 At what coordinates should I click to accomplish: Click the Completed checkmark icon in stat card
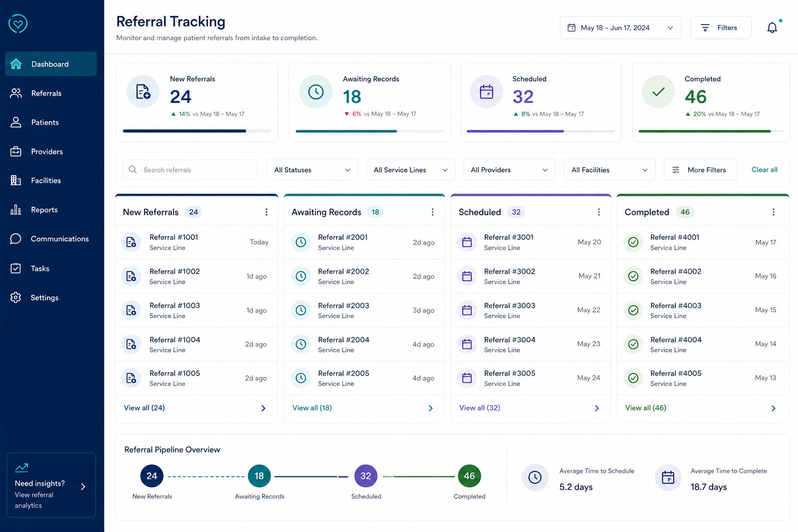click(658, 92)
